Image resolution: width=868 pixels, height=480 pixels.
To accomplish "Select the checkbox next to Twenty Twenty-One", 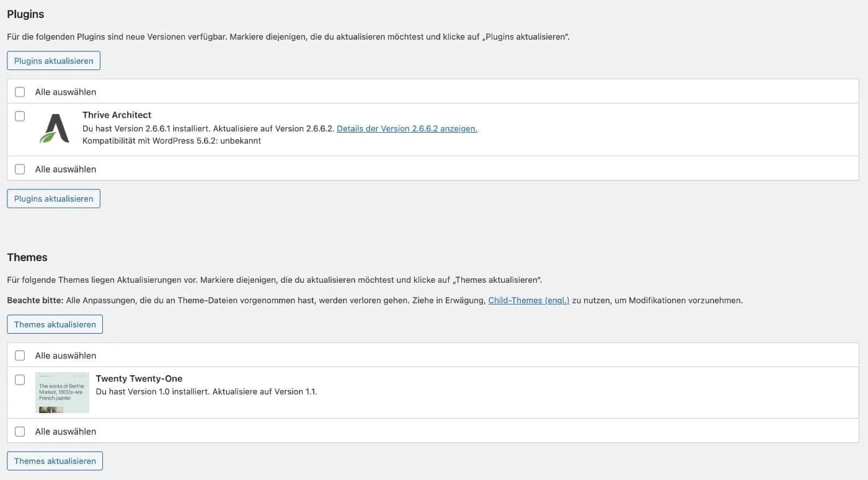I will [19, 379].
